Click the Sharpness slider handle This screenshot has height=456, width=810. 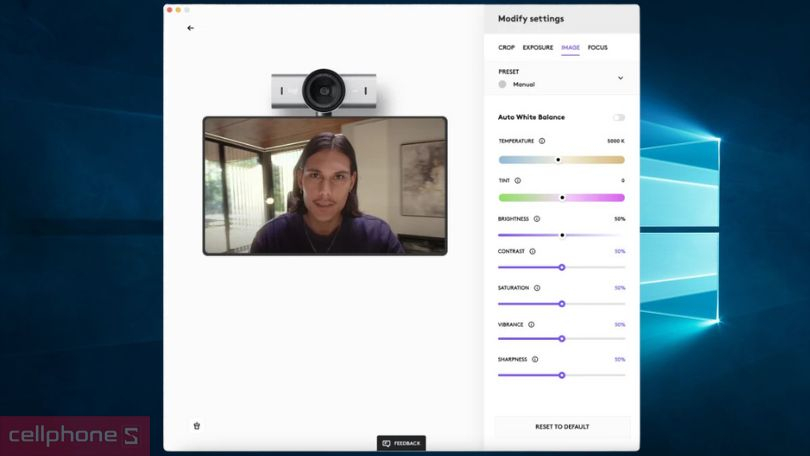[562, 375]
